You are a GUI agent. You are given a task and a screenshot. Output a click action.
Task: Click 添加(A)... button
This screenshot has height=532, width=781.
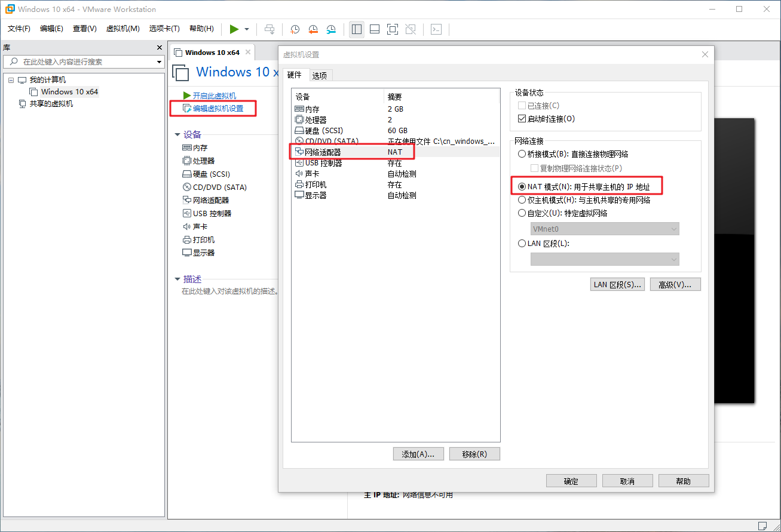click(418, 454)
